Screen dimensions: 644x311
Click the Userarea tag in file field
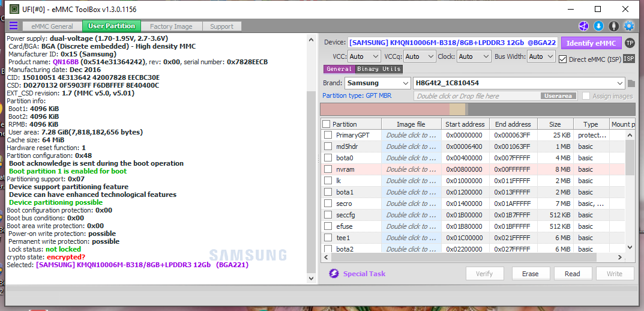tap(558, 95)
